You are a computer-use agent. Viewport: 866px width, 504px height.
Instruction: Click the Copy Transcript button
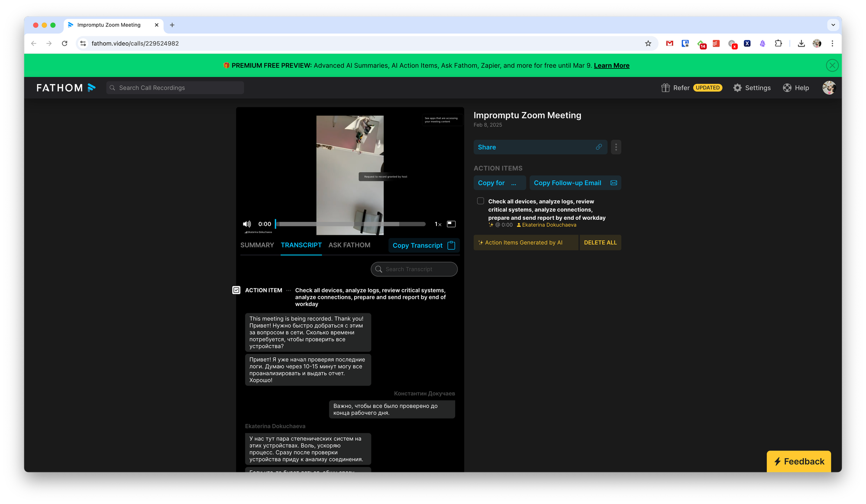[423, 245]
